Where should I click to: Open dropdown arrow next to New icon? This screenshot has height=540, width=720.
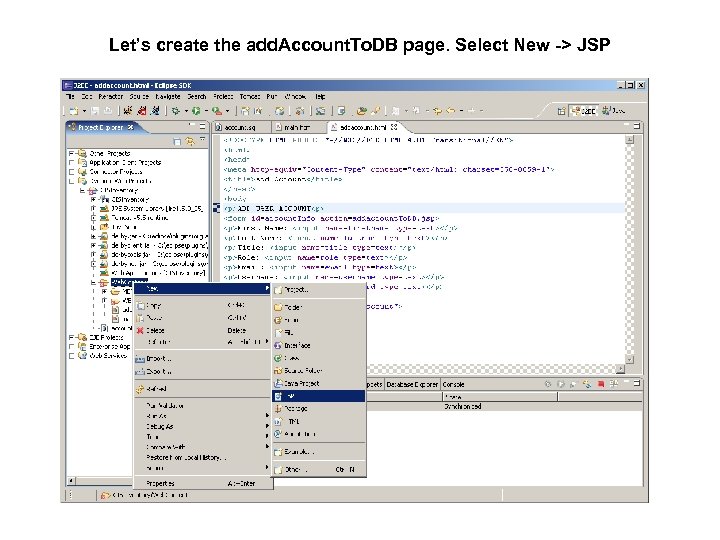tap(84, 111)
